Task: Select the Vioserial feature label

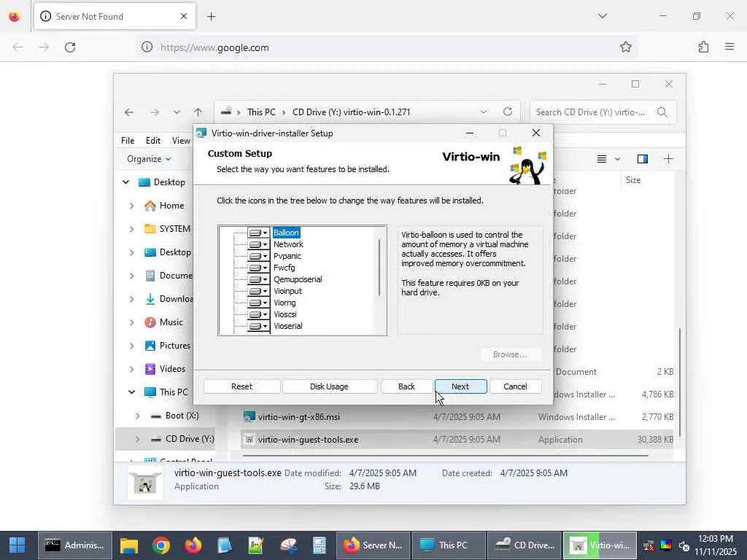Action: (287, 326)
